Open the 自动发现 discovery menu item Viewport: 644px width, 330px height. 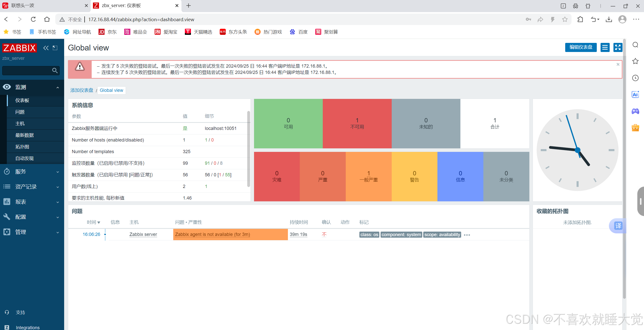(x=36, y=158)
